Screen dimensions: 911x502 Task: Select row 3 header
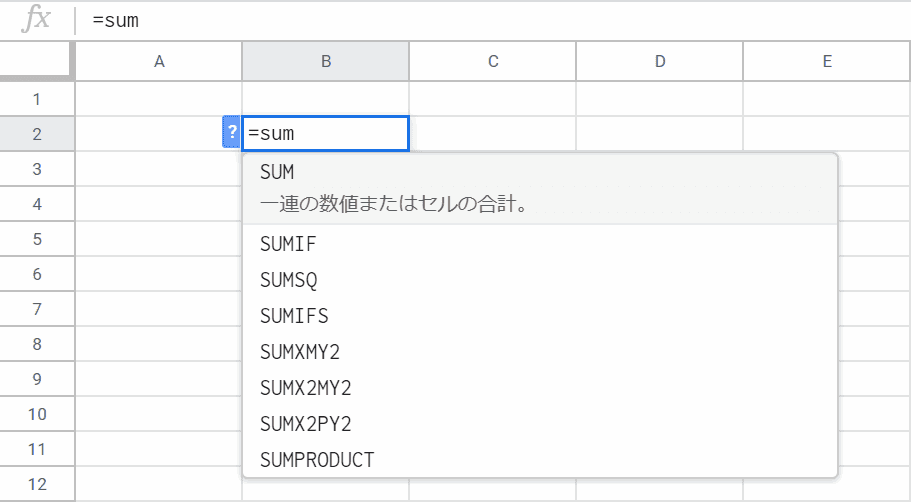[x=37, y=169]
